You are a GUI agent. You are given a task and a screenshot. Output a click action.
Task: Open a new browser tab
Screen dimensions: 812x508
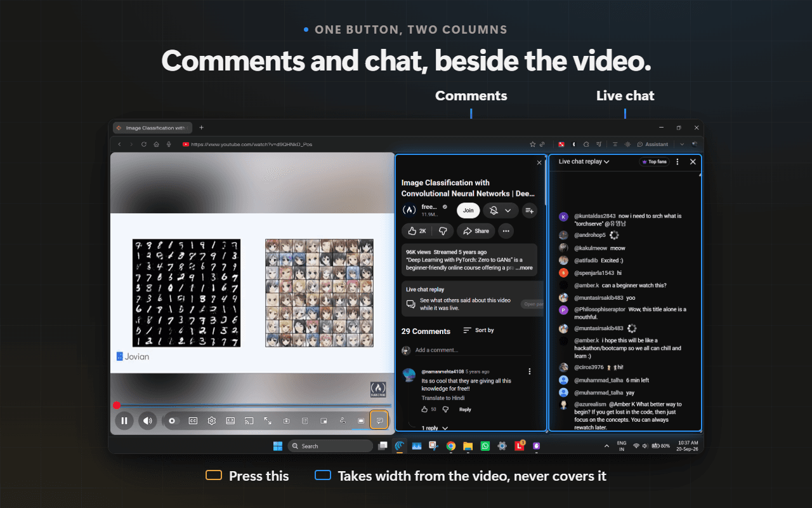tap(202, 128)
